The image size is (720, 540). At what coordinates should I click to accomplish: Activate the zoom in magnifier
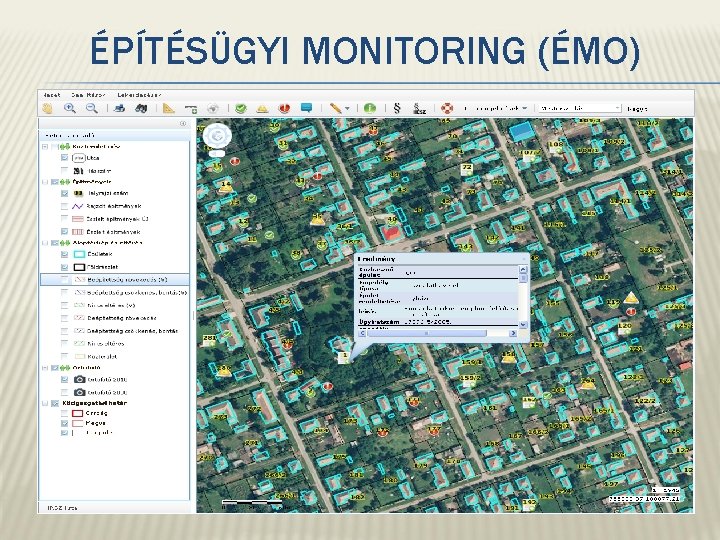click(x=70, y=108)
